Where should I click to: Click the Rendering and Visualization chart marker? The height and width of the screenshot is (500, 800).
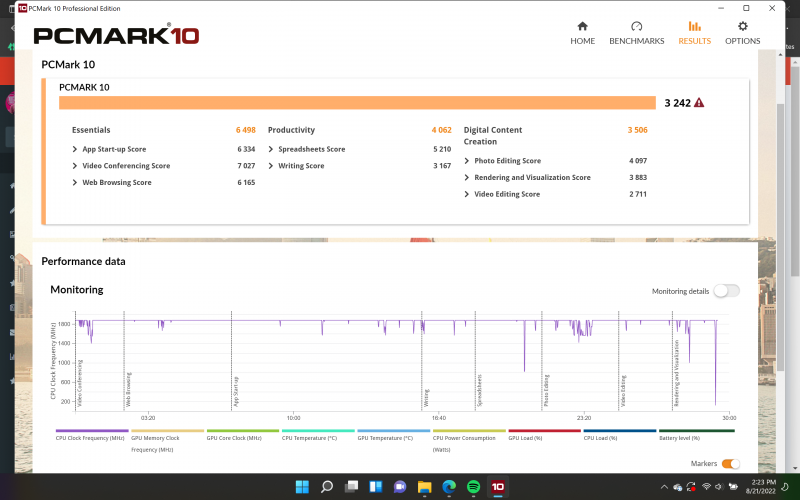click(x=677, y=373)
